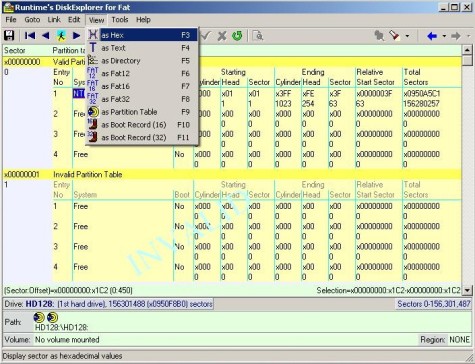The width and height of the screenshot is (475, 364).
Task: Select 'as Fat16' menu entry
Action: pyautogui.click(x=143, y=86)
